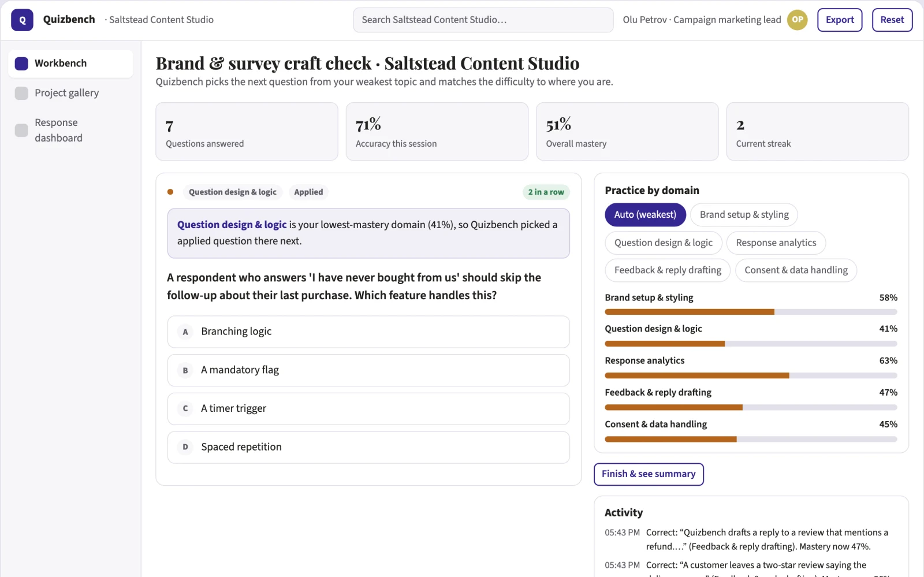Click Finish & see summary
Viewport: 924px width, 577px height.
[x=649, y=474]
